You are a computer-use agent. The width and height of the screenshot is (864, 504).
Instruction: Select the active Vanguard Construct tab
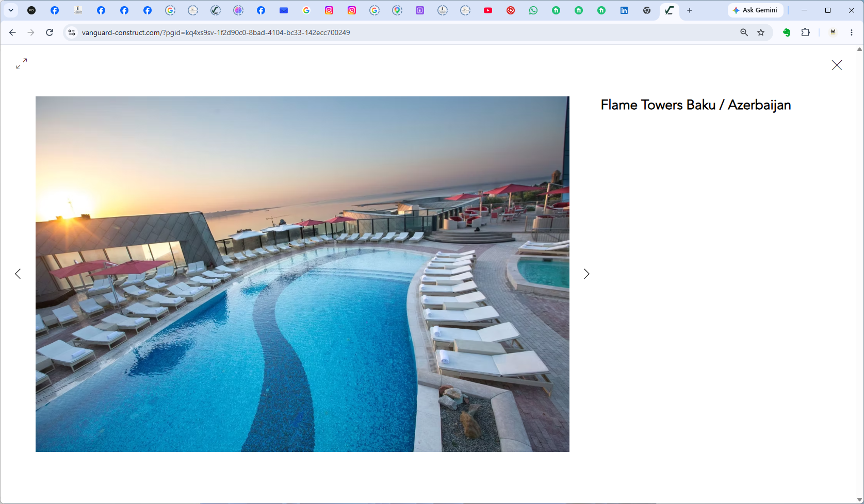(x=670, y=10)
